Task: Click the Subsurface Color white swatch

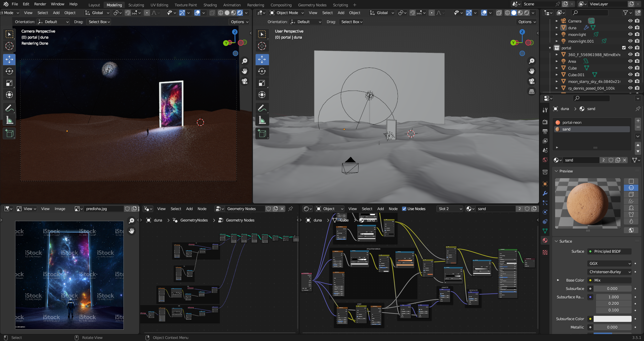Action: pos(612,319)
